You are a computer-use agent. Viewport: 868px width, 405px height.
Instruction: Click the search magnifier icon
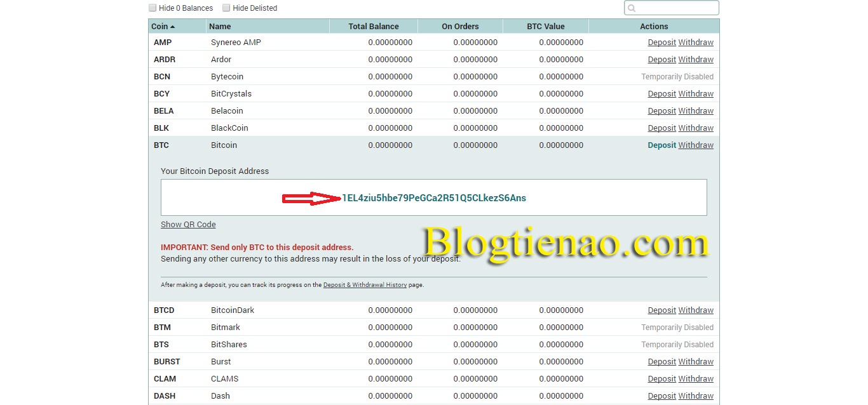click(631, 8)
